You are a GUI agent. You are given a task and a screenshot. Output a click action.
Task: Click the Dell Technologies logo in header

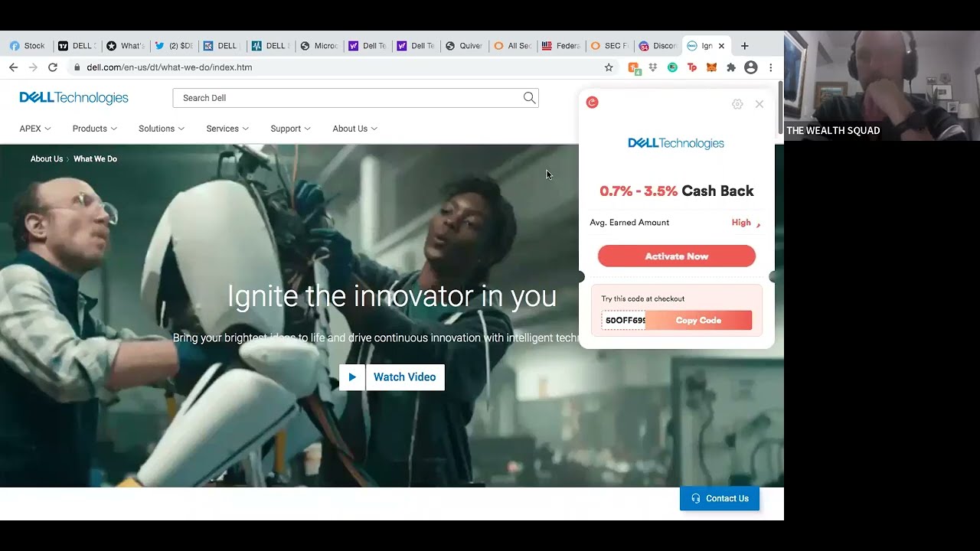pyautogui.click(x=73, y=98)
